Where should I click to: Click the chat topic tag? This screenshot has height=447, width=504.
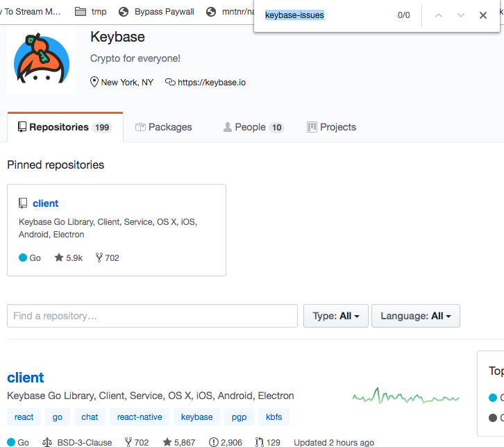click(x=90, y=416)
